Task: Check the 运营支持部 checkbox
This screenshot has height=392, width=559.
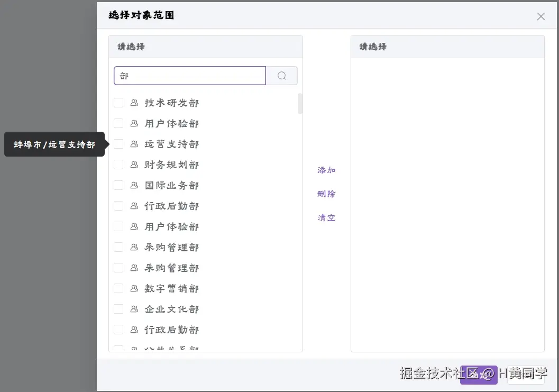Action: click(x=118, y=144)
